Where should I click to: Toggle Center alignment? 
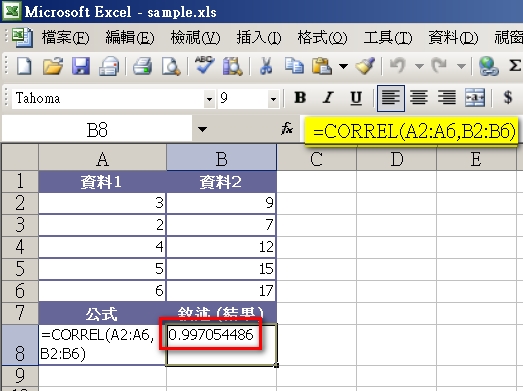point(419,98)
